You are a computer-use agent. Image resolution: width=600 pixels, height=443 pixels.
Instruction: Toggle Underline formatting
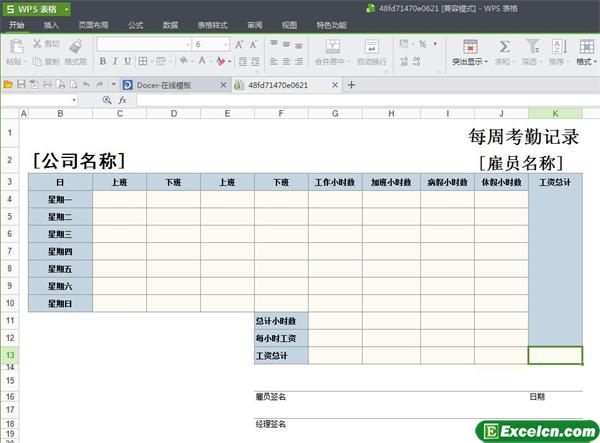coord(127,61)
